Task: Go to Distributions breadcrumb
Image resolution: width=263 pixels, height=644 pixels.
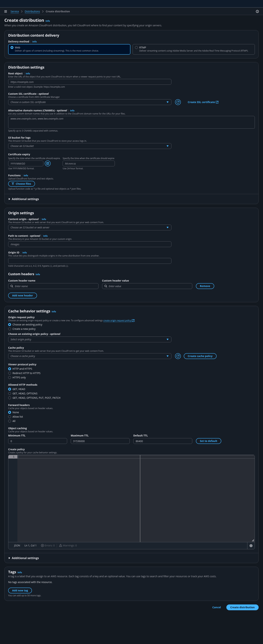Action: point(32,11)
